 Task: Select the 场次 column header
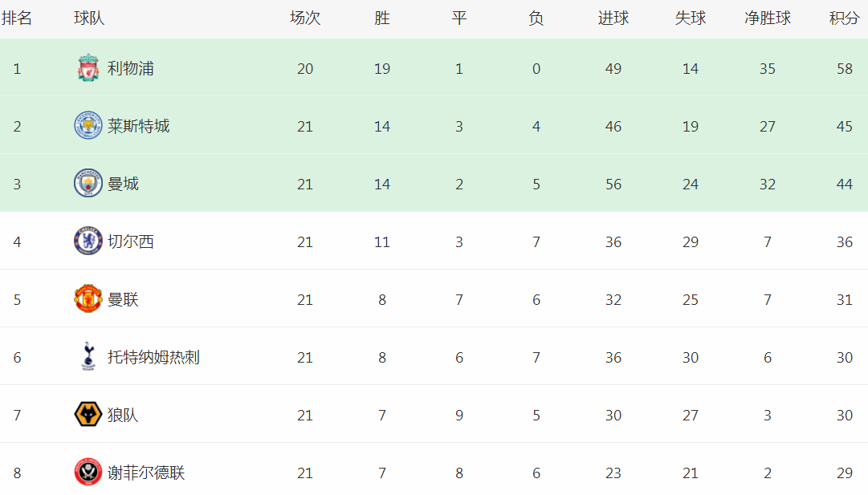coord(305,18)
